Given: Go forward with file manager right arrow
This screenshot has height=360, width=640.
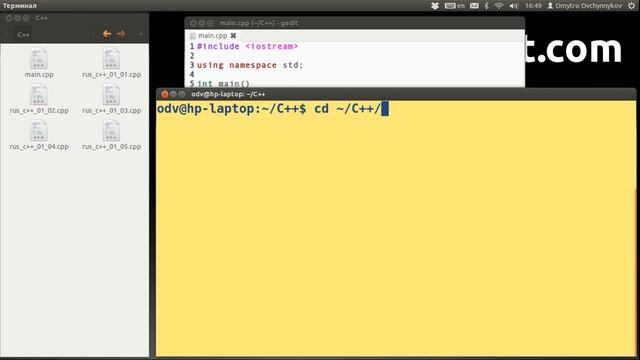Looking at the screenshot, I should (121, 34).
